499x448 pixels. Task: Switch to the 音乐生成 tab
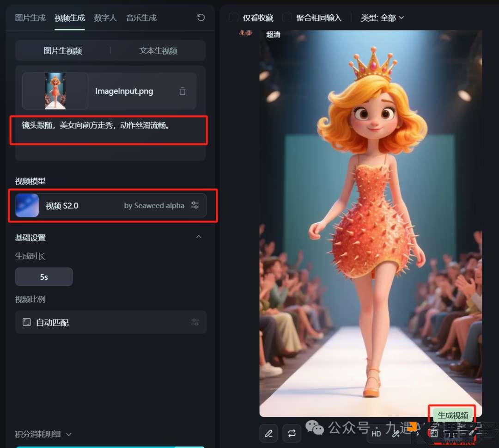(x=141, y=17)
